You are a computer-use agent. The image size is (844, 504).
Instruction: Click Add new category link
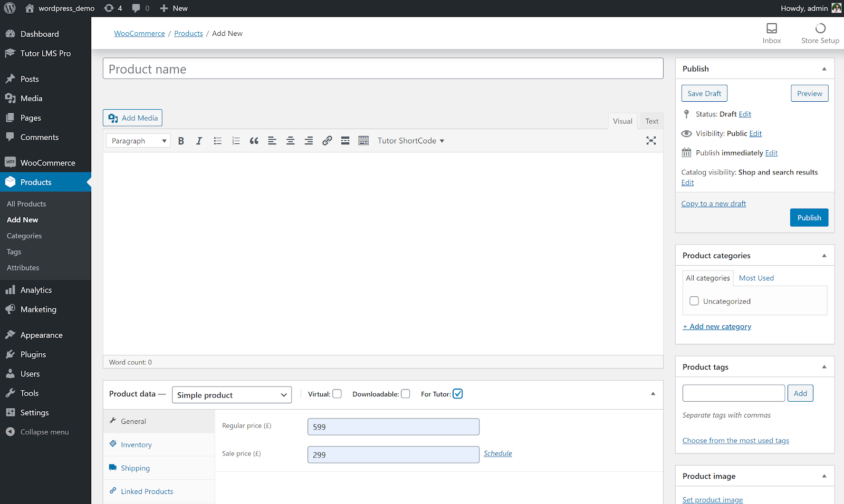tap(717, 326)
